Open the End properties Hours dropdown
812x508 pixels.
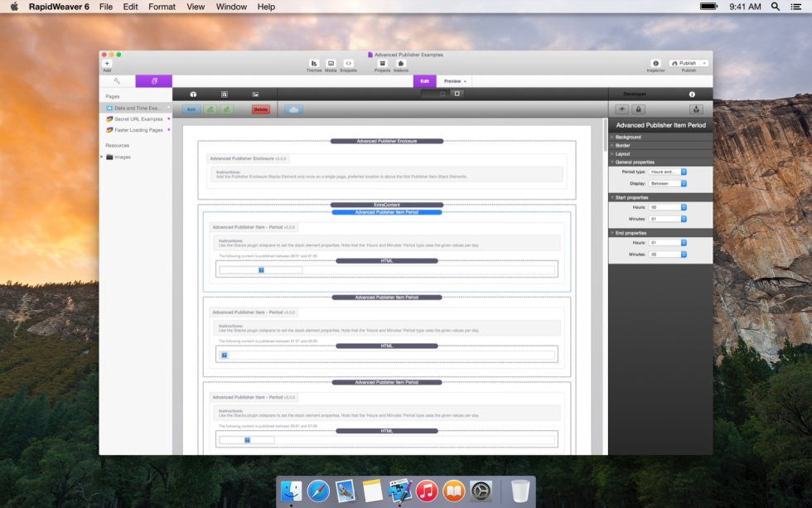click(x=668, y=243)
